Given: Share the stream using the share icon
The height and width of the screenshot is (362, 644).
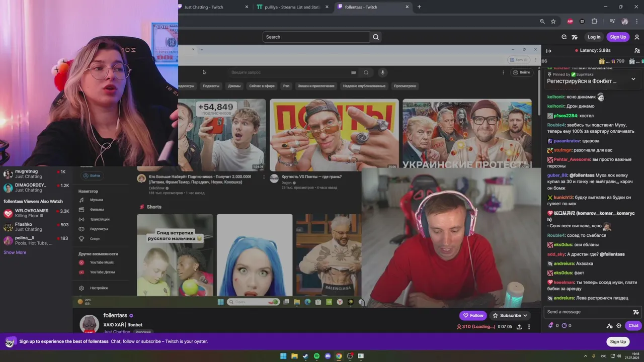Looking at the screenshot, I should click(519, 327).
